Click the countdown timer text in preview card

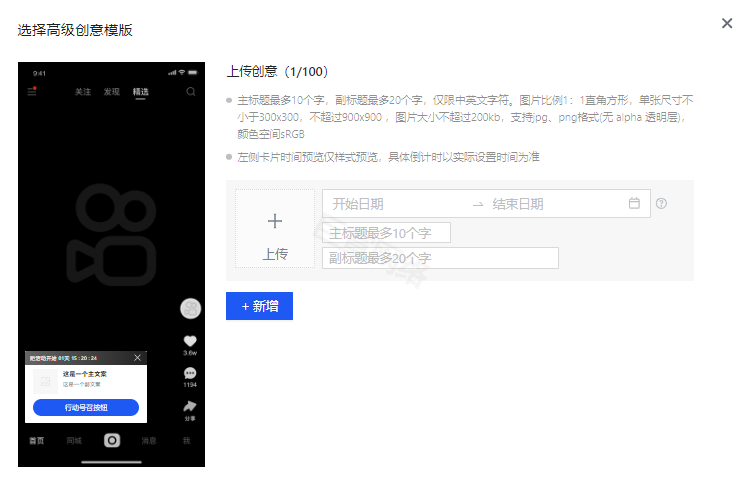click(x=63, y=358)
